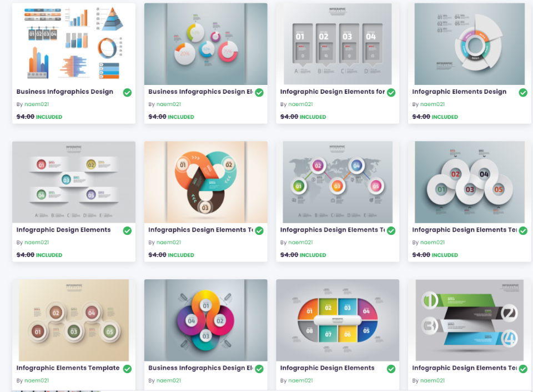Click checkmark on world map infographic card
This screenshot has width=533, height=392.
[391, 231]
